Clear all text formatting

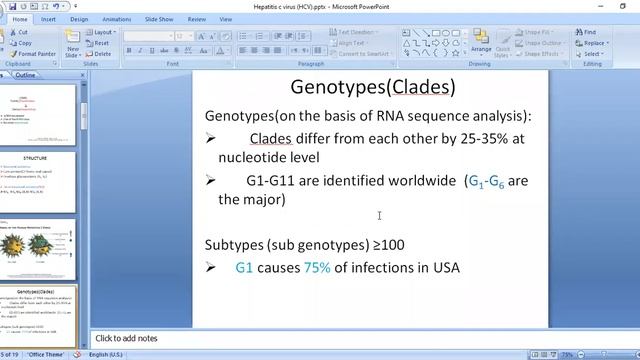tap(226, 36)
